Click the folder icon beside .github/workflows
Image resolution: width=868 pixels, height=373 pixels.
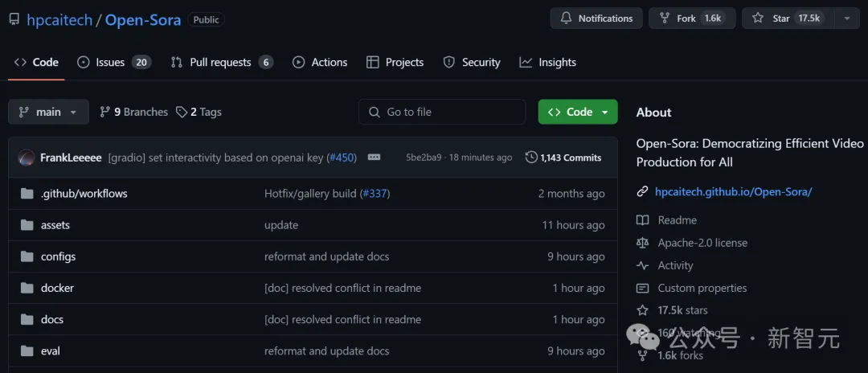point(27,194)
